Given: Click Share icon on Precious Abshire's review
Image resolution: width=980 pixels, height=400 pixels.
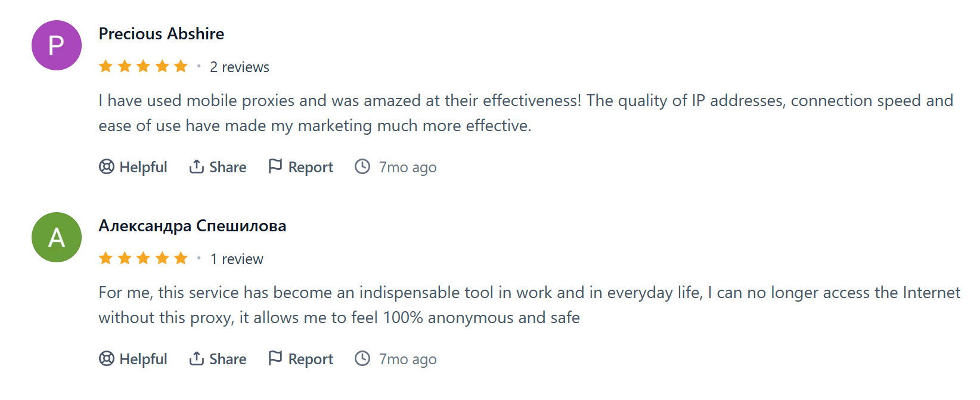Looking at the screenshot, I should click(x=197, y=167).
